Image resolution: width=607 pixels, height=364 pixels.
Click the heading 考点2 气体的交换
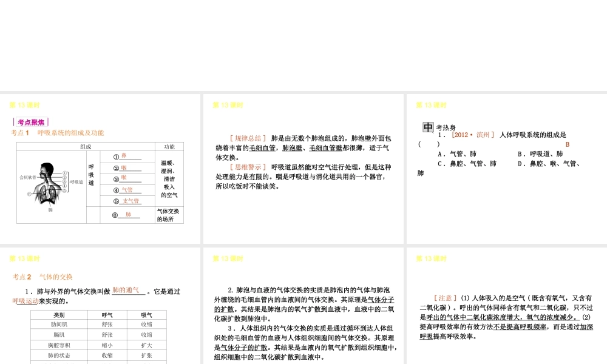(42, 277)
